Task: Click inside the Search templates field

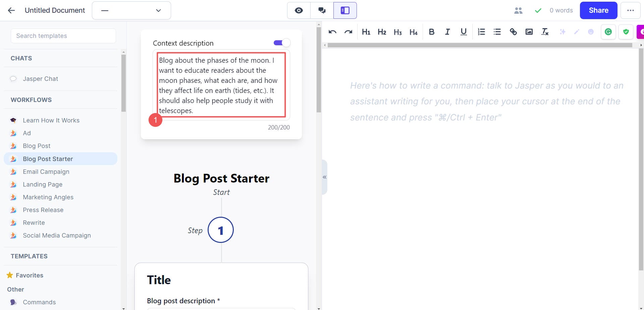Action: 63,36
